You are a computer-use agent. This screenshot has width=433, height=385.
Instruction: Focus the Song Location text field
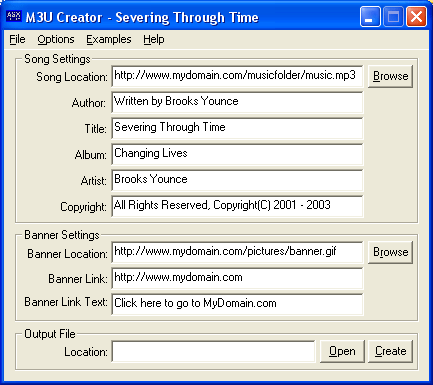click(237, 76)
